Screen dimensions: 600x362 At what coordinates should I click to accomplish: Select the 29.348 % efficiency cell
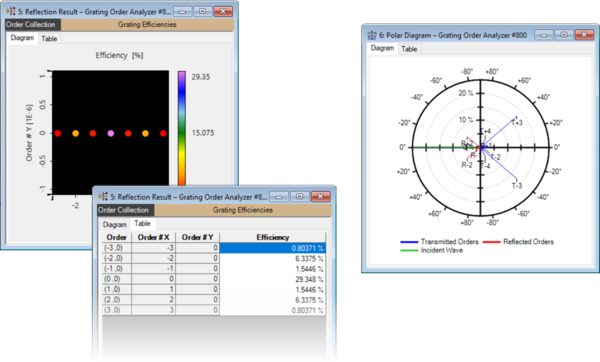point(273,279)
